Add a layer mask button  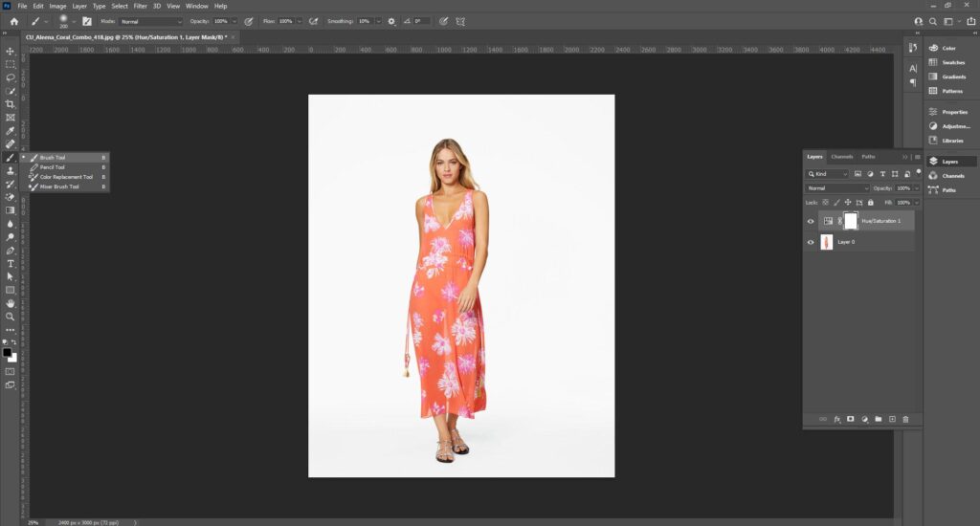(851, 419)
